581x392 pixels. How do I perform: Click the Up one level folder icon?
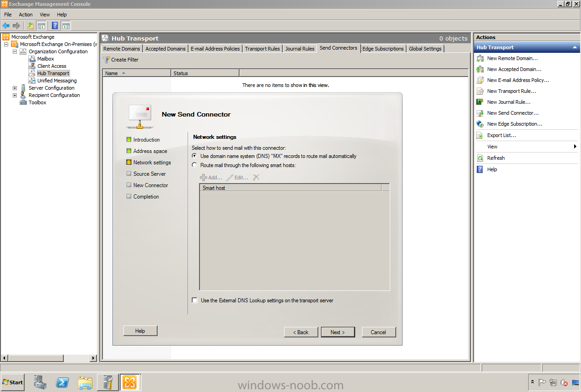pos(31,25)
